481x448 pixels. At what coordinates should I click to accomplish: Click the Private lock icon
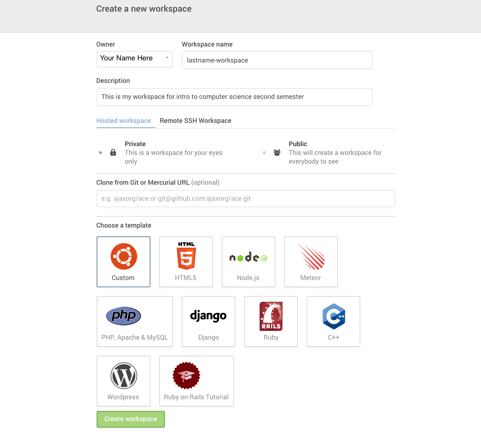click(x=113, y=152)
